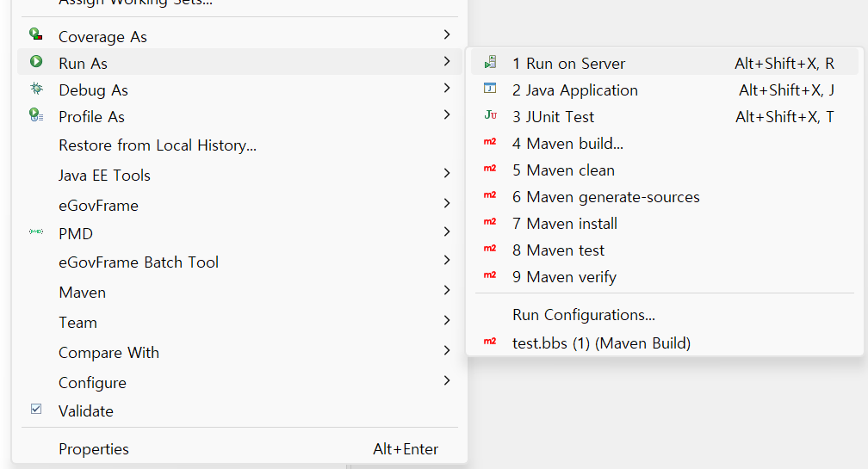Screen dimensions: 868x469
Task: Click the Java Application icon
Action: point(490,89)
